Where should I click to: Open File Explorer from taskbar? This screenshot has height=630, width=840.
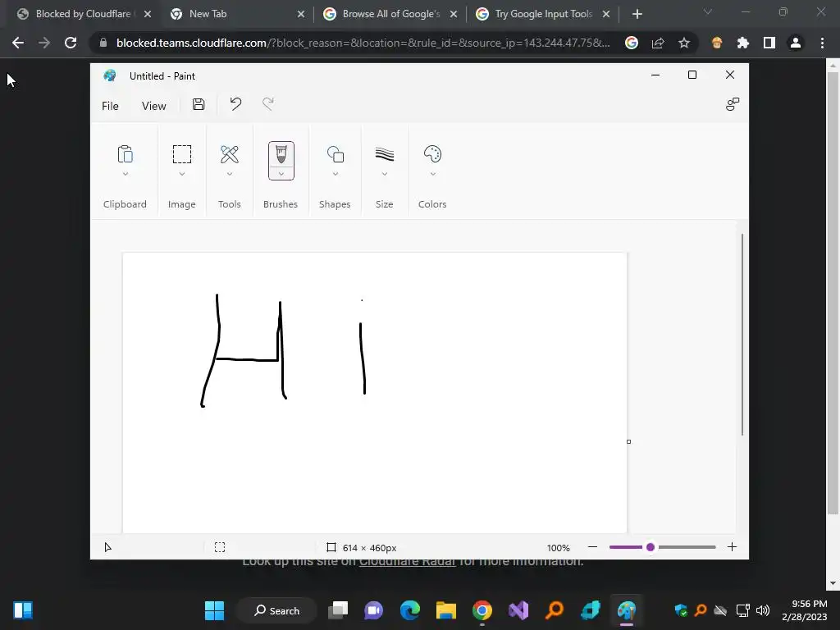pyautogui.click(x=445, y=610)
